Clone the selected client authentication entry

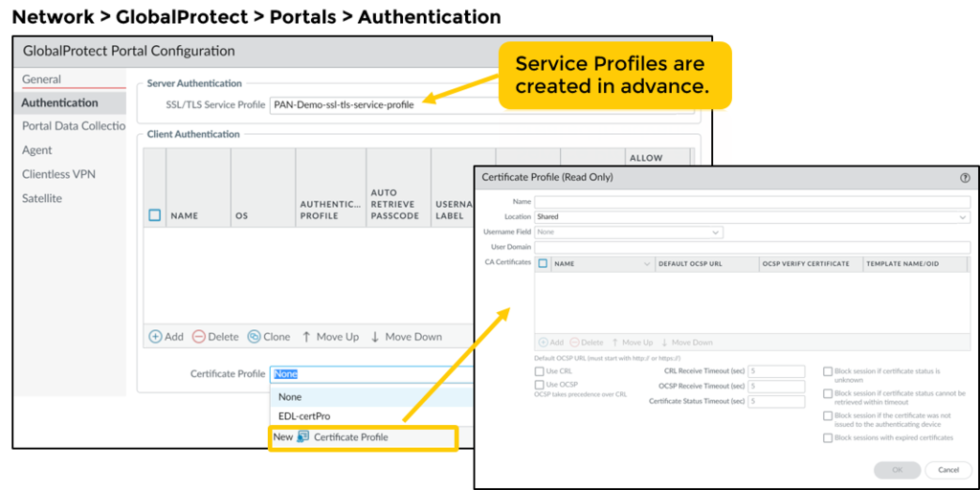(x=269, y=336)
